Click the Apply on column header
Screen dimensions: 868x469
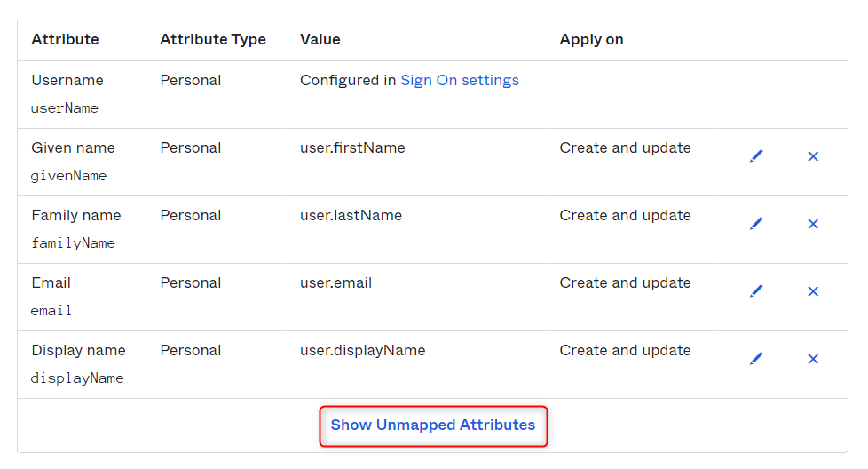point(591,39)
